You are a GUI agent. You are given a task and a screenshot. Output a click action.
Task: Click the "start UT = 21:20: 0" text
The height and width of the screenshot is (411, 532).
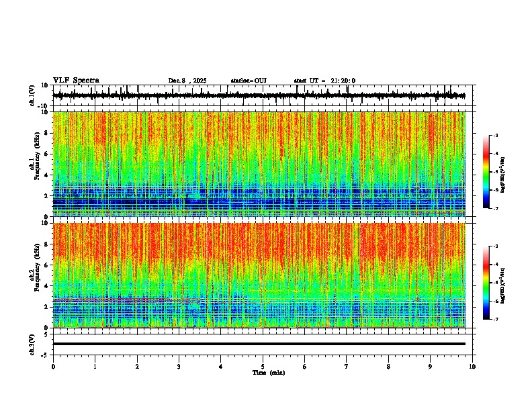pyautogui.click(x=324, y=81)
